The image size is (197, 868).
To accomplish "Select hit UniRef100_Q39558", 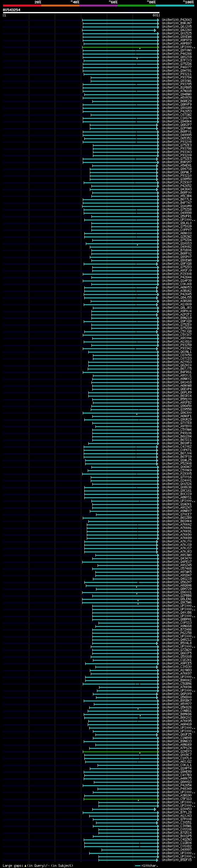I will click(x=176, y=410).
